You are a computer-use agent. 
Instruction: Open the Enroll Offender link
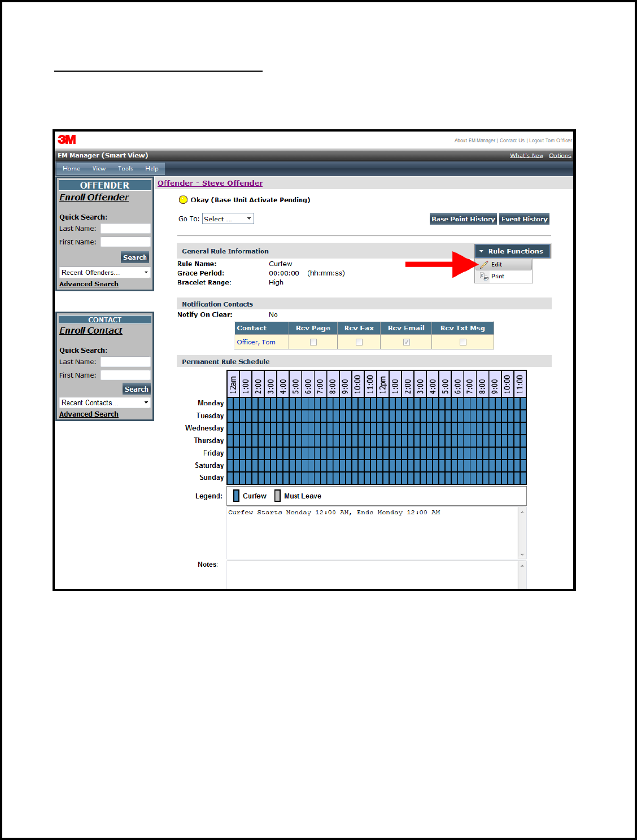pos(94,197)
